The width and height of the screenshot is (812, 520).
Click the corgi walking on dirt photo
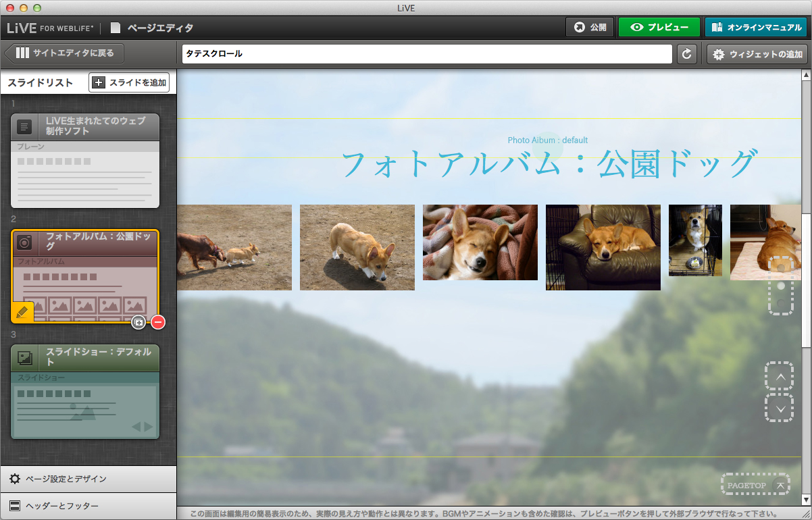point(357,247)
